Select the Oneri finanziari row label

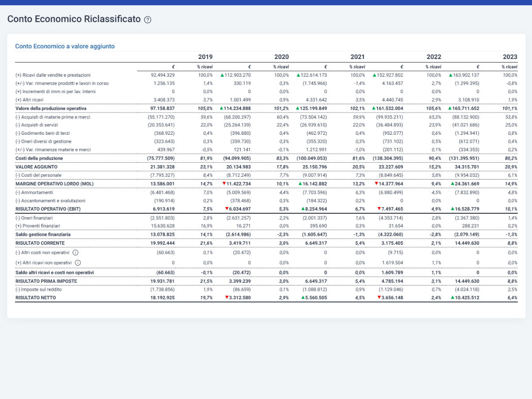pos(34,218)
